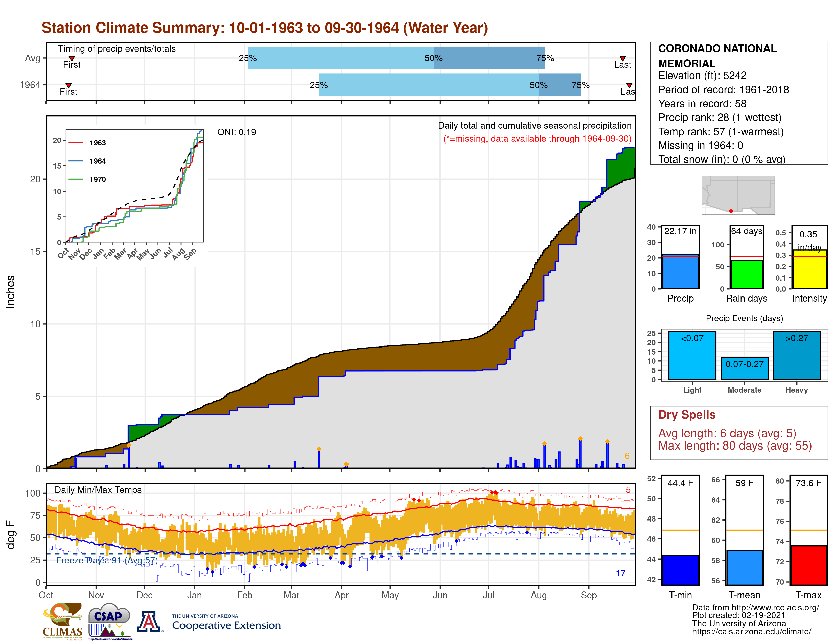Click the red missing-data note text
This screenshot has height=644, width=834.
click(x=537, y=139)
